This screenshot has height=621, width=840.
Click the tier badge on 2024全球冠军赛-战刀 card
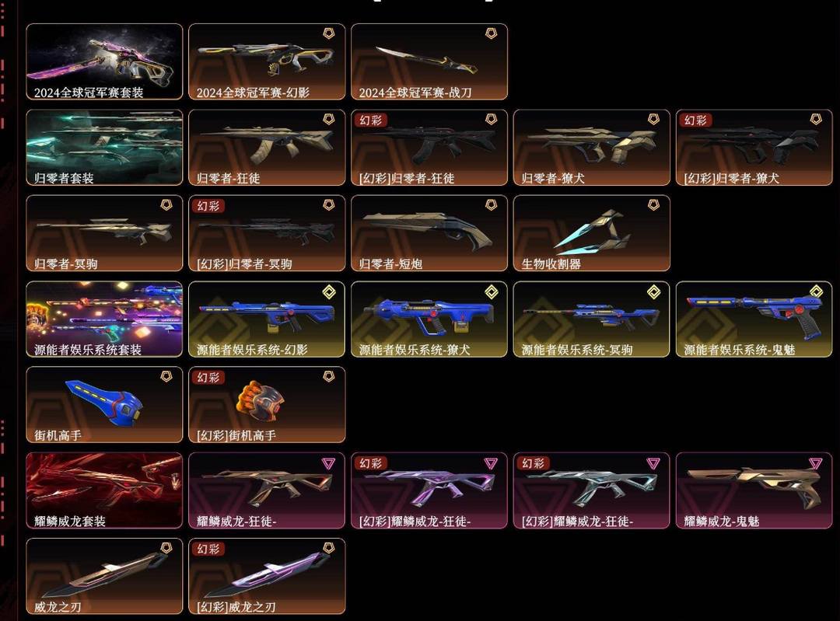coord(491,33)
